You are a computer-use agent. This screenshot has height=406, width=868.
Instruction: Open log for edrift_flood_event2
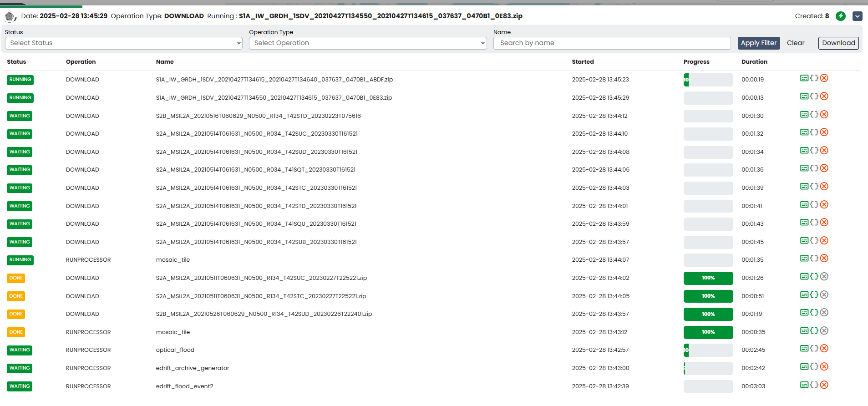point(804,385)
